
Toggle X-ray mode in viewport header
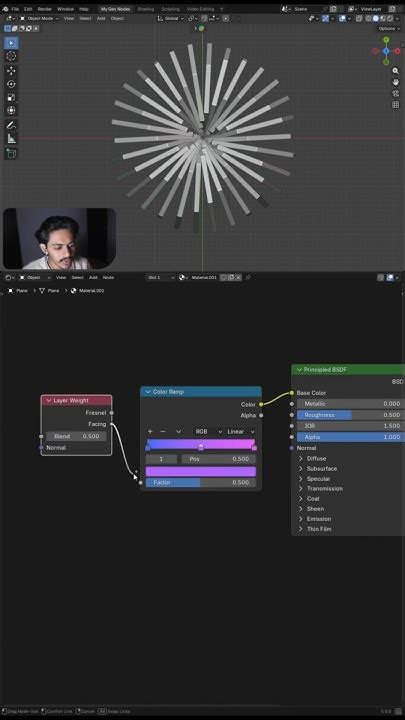(x=359, y=18)
